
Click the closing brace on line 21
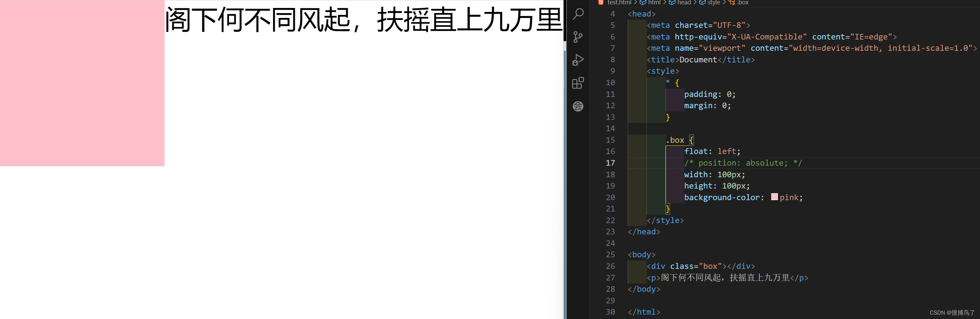coord(668,208)
